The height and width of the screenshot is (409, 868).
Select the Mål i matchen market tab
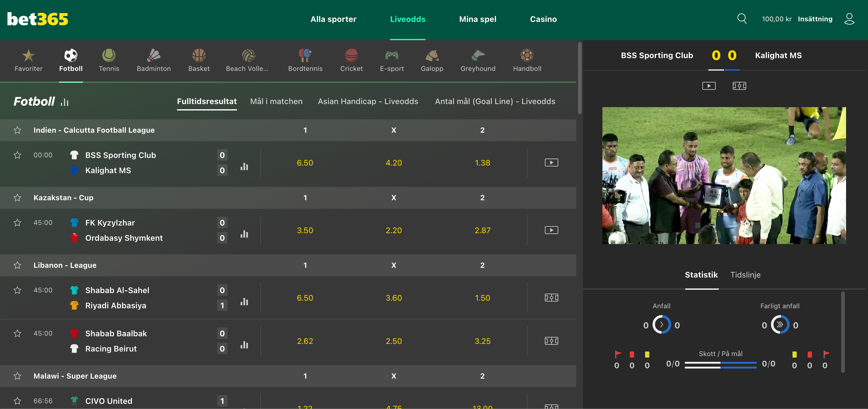click(x=276, y=101)
